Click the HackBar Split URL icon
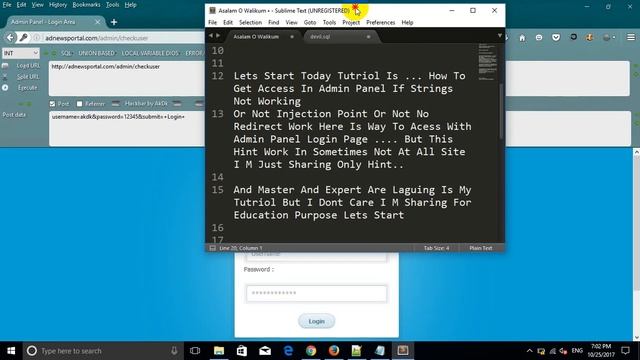Viewport: 640px width, 360px height. (5, 76)
